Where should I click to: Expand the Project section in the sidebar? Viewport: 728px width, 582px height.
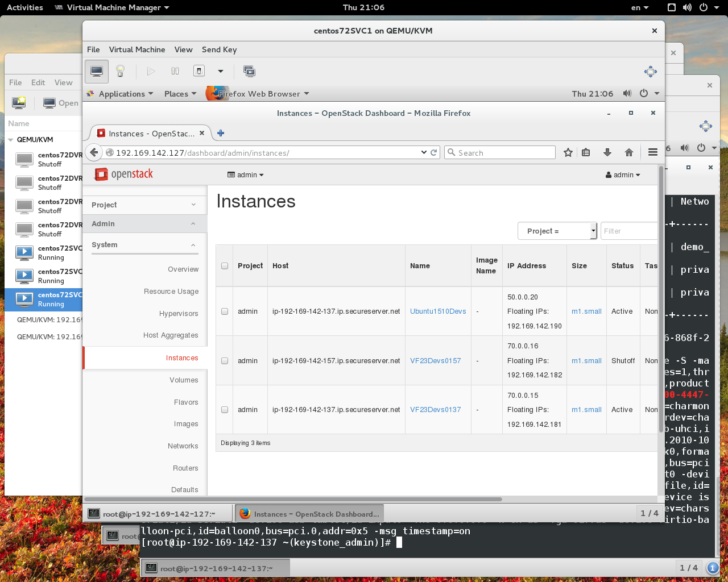tap(145, 205)
